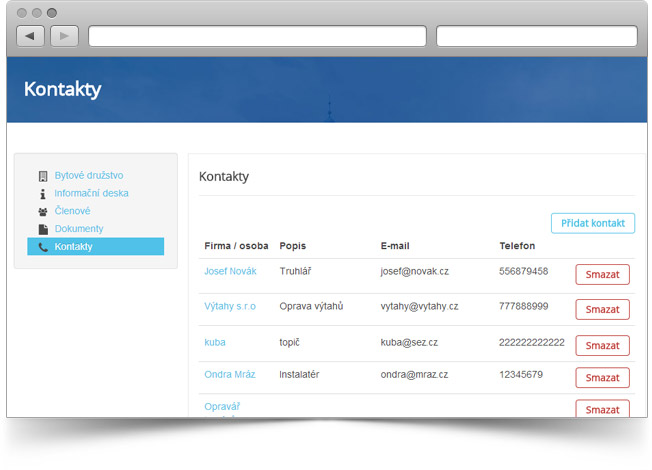Viewport: 652px width, 470px height.
Task: Go to Informační deska section
Action: (x=91, y=194)
